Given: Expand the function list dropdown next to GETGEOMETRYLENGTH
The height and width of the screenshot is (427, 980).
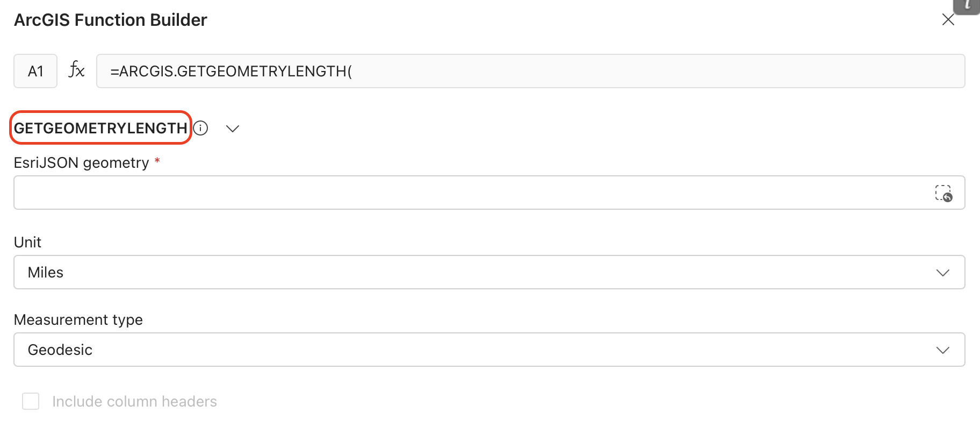Looking at the screenshot, I should [233, 129].
